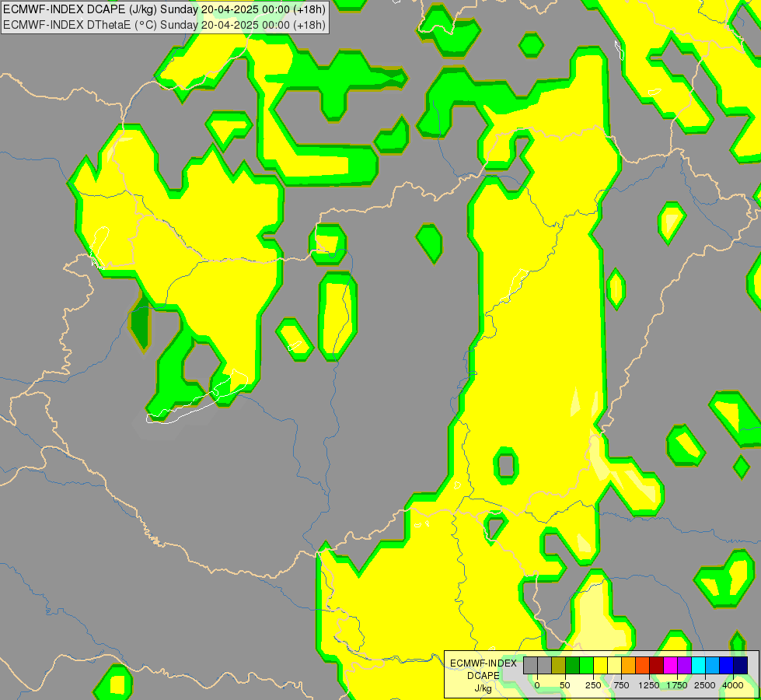
Task: Pick the orange swatch after 750
Action: tap(629, 666)
